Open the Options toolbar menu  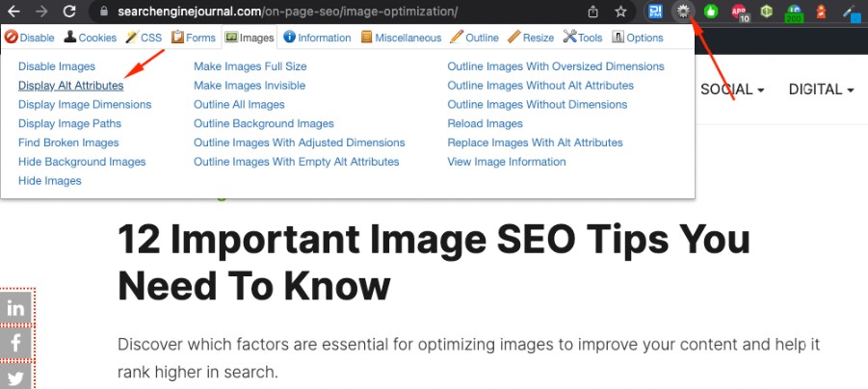[x=638, y=38]
